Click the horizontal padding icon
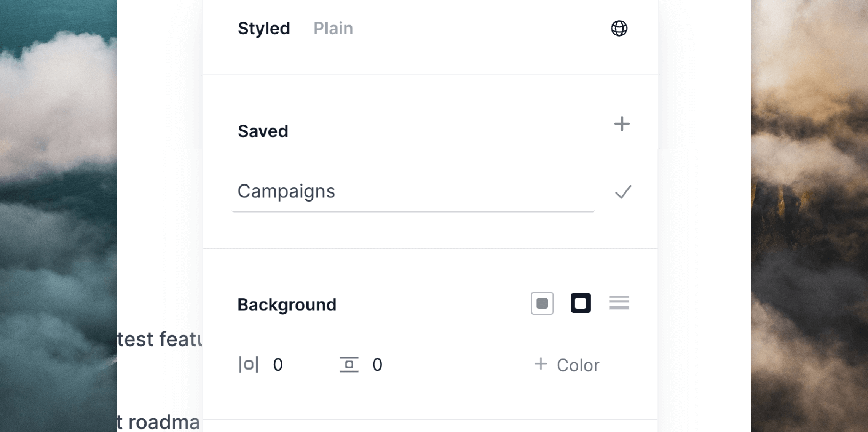 pyautogui.click(x=249, y=365)
